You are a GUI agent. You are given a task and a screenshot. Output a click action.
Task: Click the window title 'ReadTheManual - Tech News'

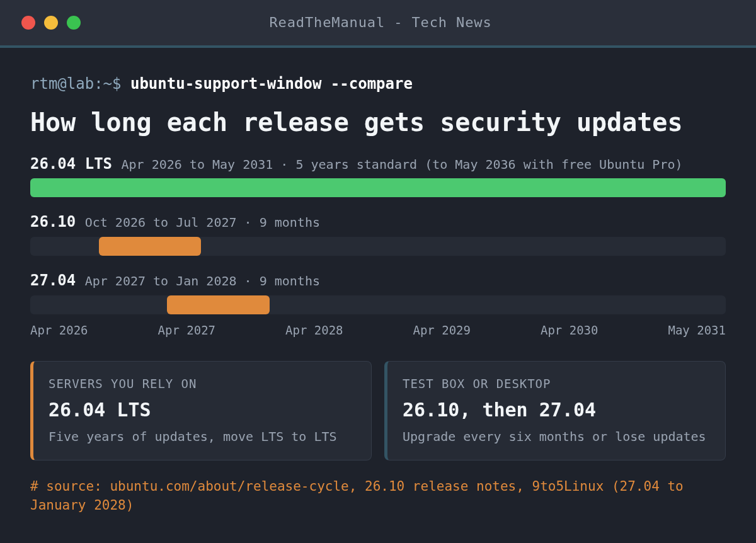[x=380, y=23]
